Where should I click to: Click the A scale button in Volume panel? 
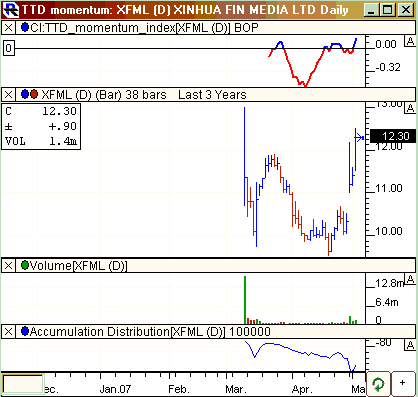(x=410, y=279)
